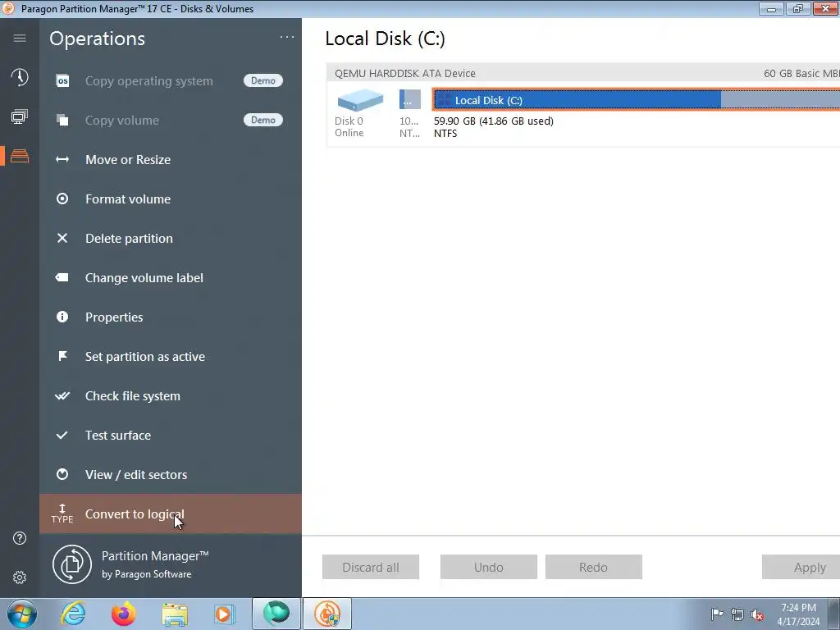Launch Internet Explorer from the taskbar
Screen dimensions: 840x630
[73, 614]
